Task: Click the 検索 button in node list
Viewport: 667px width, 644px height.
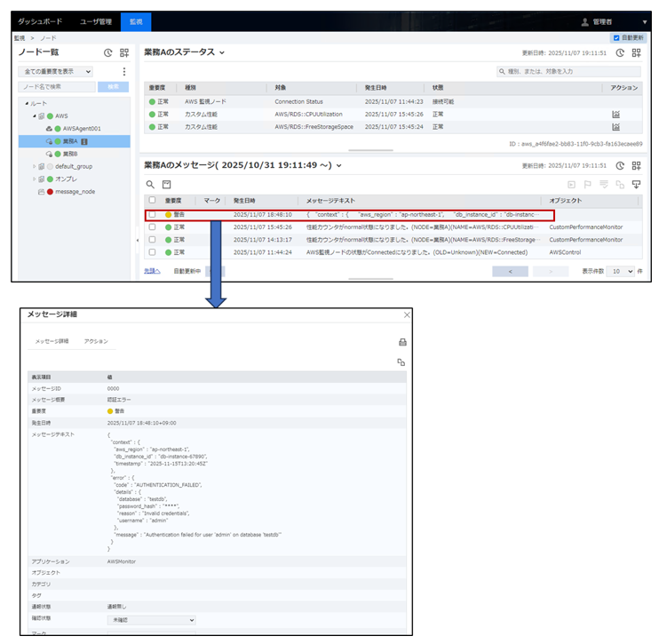Action: point(113,87)
